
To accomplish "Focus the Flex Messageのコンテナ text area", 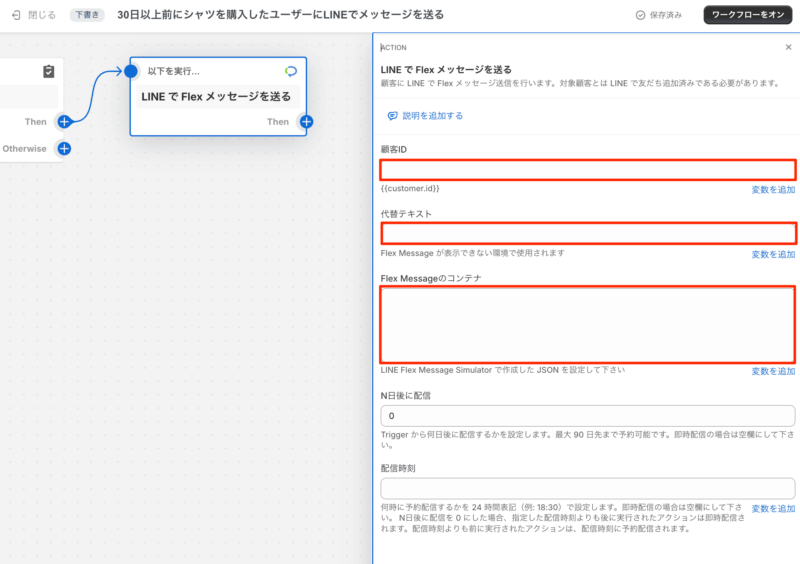I will [x=588, y=325].
